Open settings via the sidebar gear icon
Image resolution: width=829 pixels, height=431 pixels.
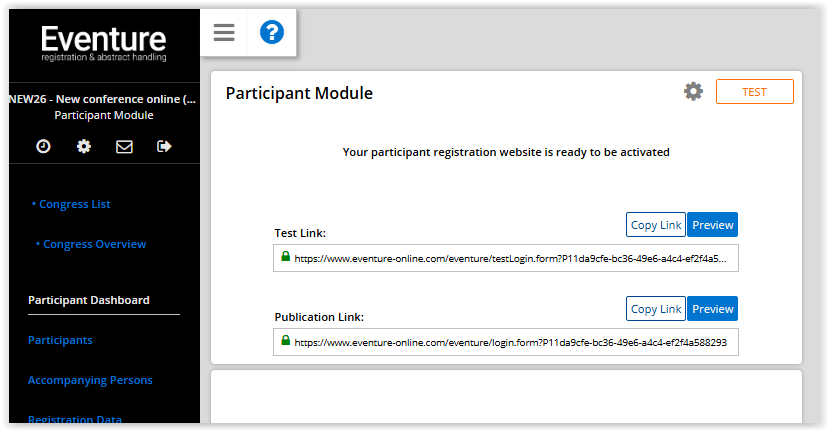coord(84,147)
